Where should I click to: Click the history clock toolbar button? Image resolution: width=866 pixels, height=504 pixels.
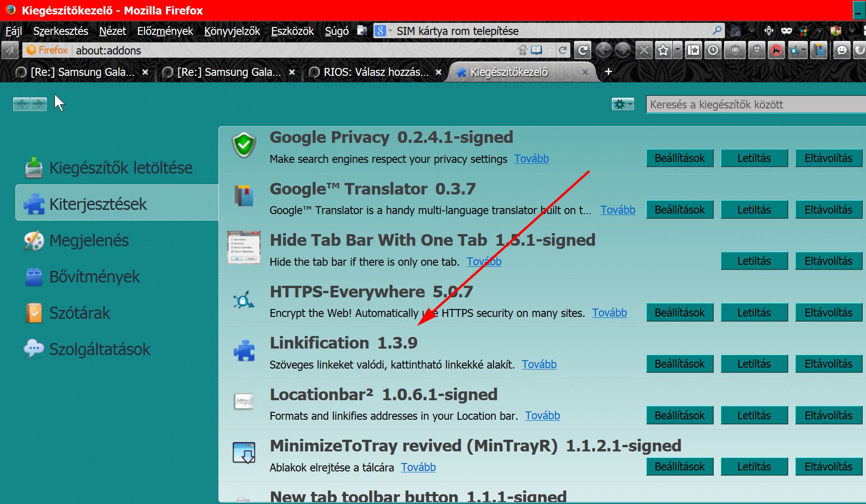713,50
